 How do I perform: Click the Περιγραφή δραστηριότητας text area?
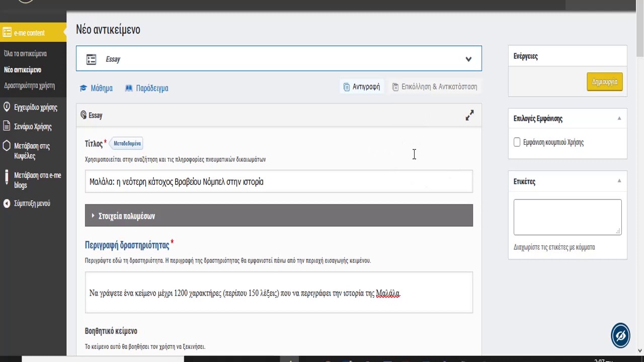[279, 293]
